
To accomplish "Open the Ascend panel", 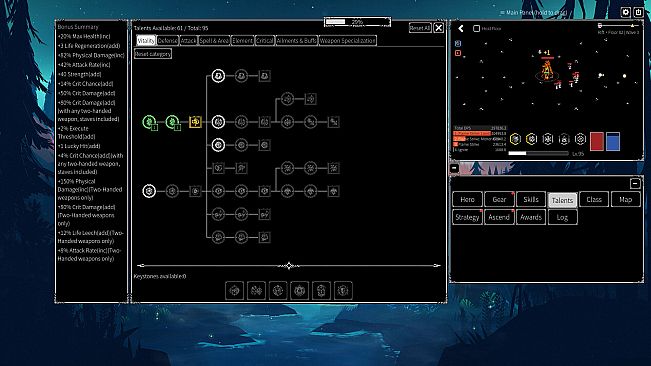I will [x=499, y=217].
